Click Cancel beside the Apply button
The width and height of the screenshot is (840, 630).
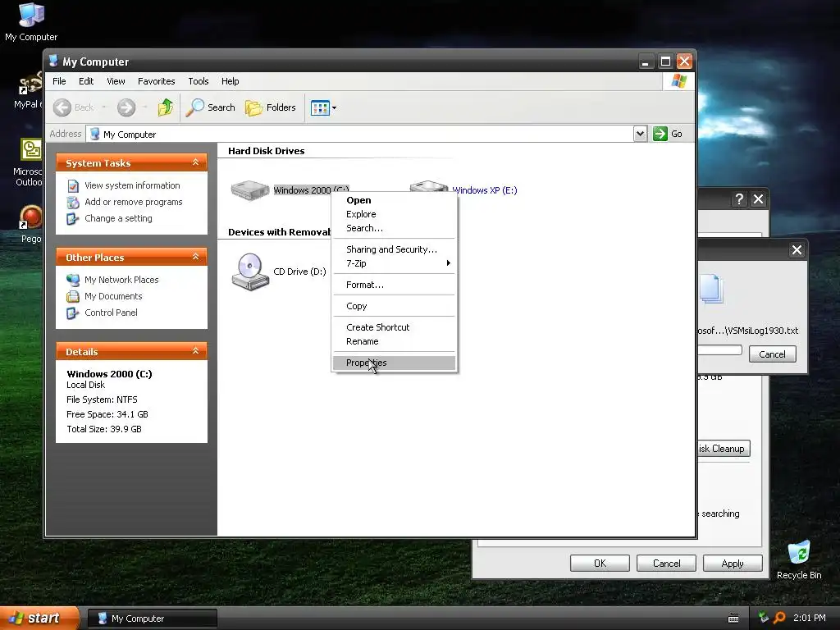(x=666, y=564)
